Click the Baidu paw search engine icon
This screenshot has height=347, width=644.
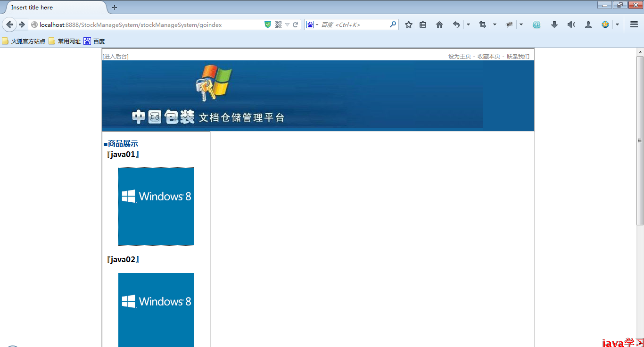(x=310, y=25)
